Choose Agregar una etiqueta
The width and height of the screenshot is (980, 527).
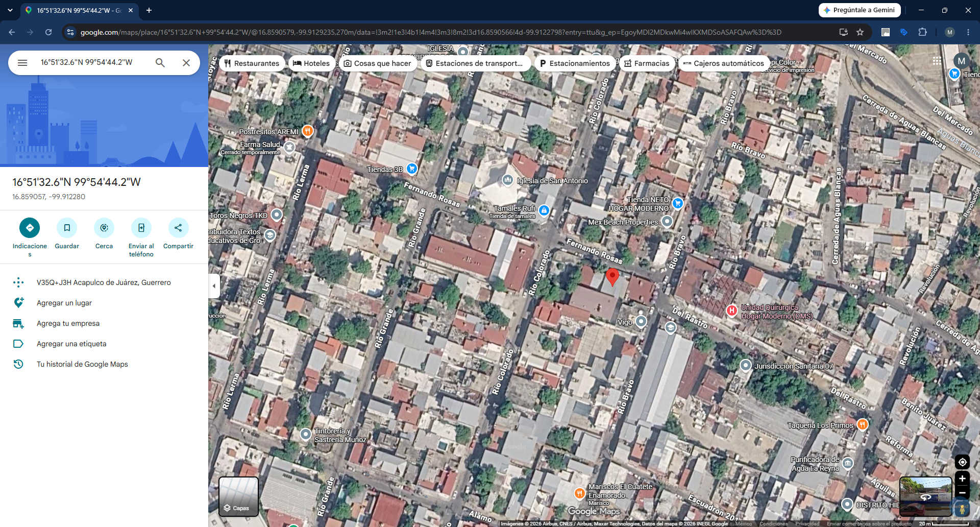pyautogui.click(x=104, y=344)
